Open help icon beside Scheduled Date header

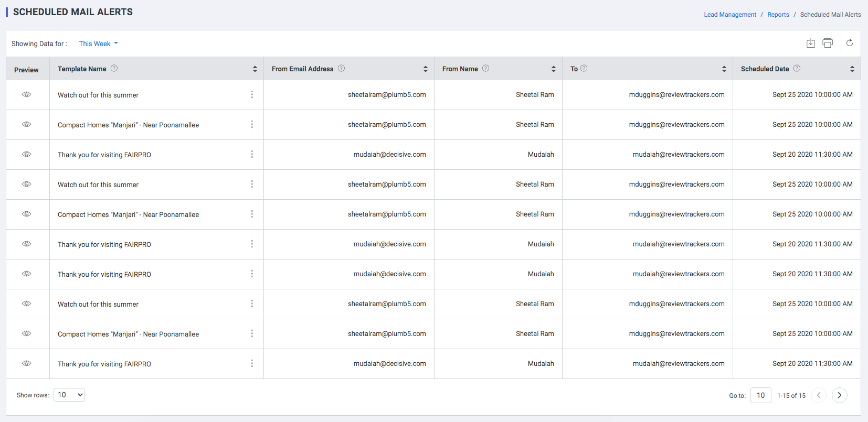(x=797, y=68)
